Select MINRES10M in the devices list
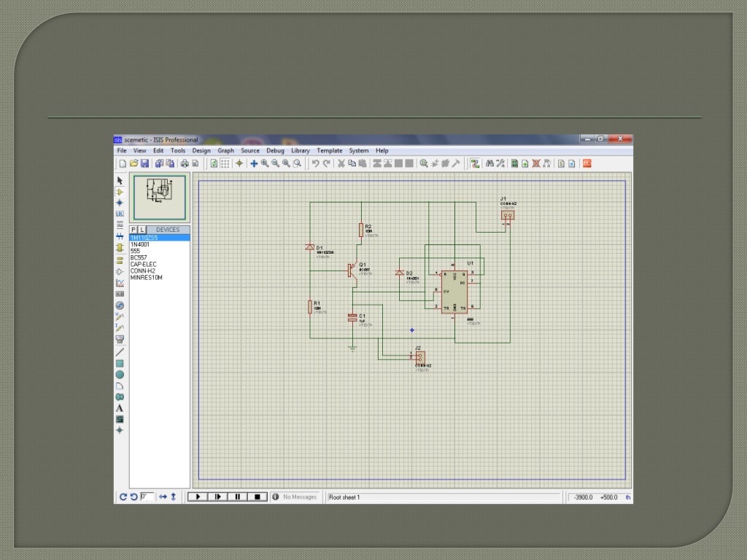The image size is (747, 560). pyautogui.click(x=160, y=278)
